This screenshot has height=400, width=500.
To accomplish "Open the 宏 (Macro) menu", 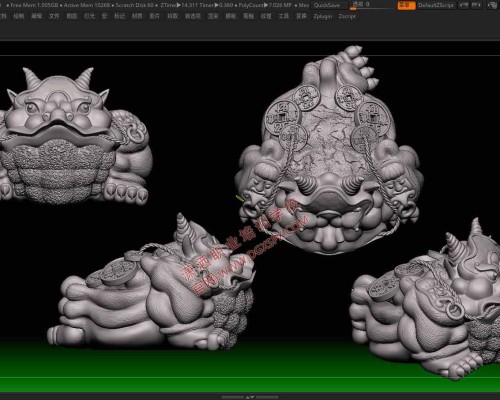I will [x=105, y=16].
